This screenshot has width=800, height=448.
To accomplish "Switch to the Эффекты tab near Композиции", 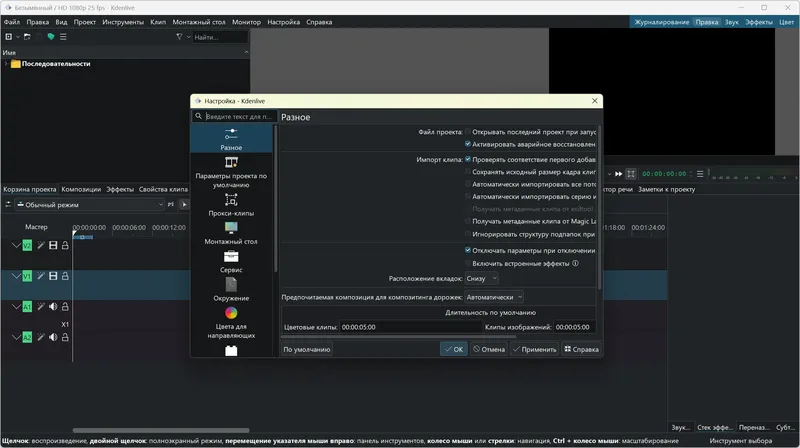I will 120,189.
